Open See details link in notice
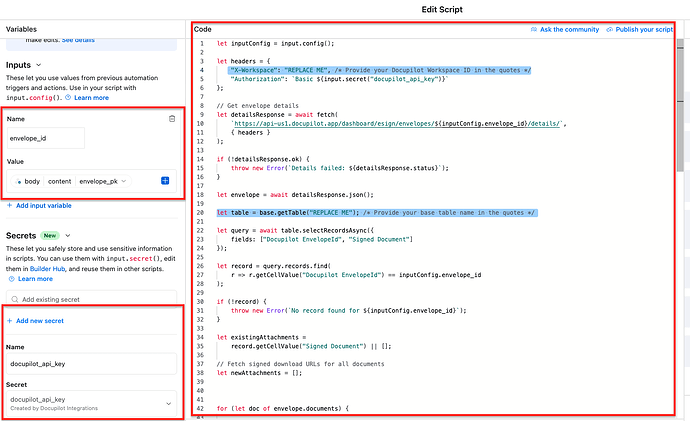690x421 pixels. [x=78, y=40]
